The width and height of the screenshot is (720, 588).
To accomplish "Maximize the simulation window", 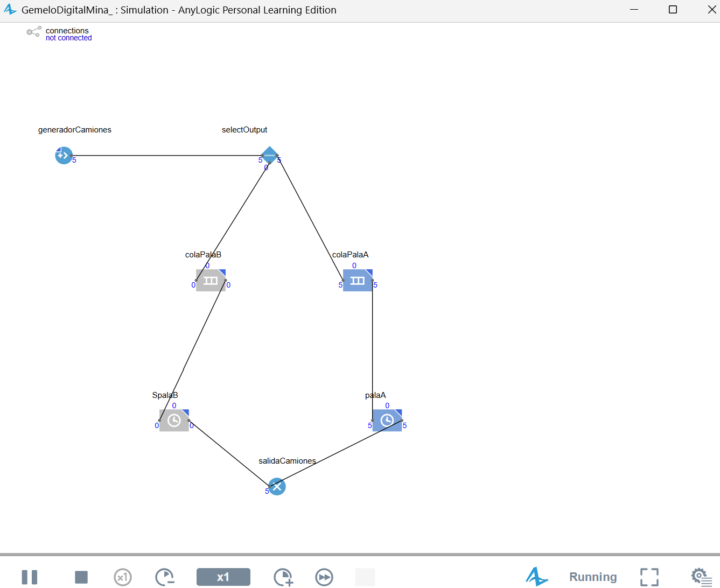I will (x=673, y=10).
